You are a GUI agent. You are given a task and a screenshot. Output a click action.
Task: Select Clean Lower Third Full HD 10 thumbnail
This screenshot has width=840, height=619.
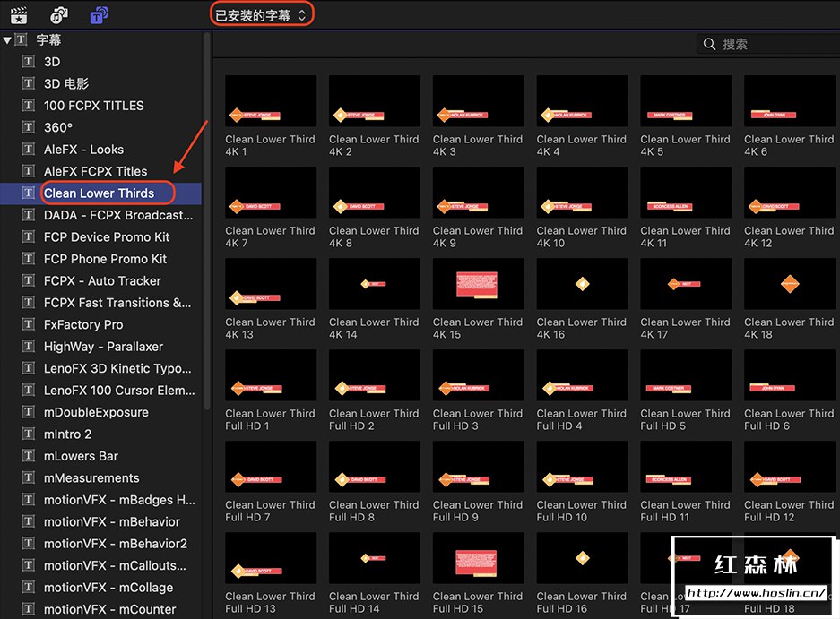coord(583,467)
